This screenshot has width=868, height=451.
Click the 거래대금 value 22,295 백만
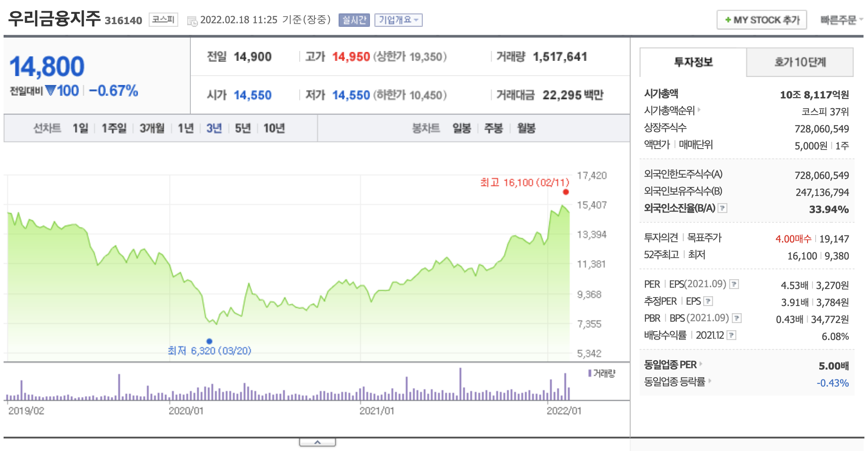573,95
